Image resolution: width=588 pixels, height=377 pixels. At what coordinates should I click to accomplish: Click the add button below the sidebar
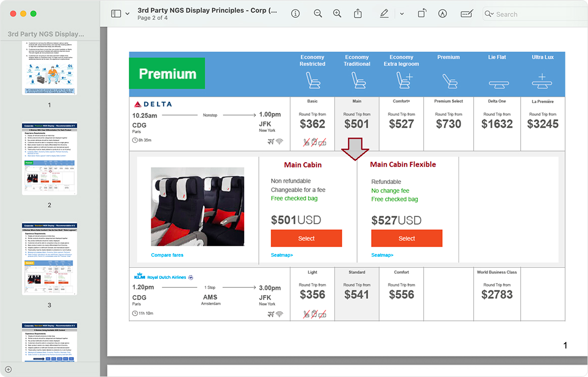pyautogui.click(x=8, y=369)
